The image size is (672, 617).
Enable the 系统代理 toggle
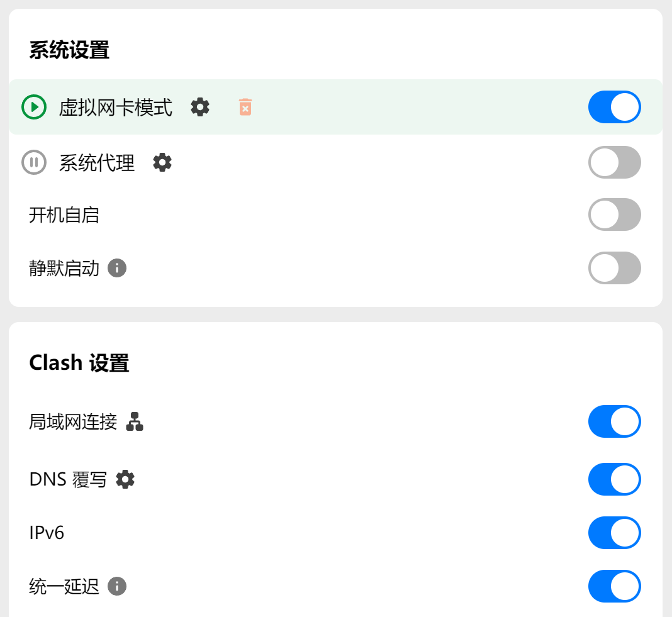[x=614, y=162]
